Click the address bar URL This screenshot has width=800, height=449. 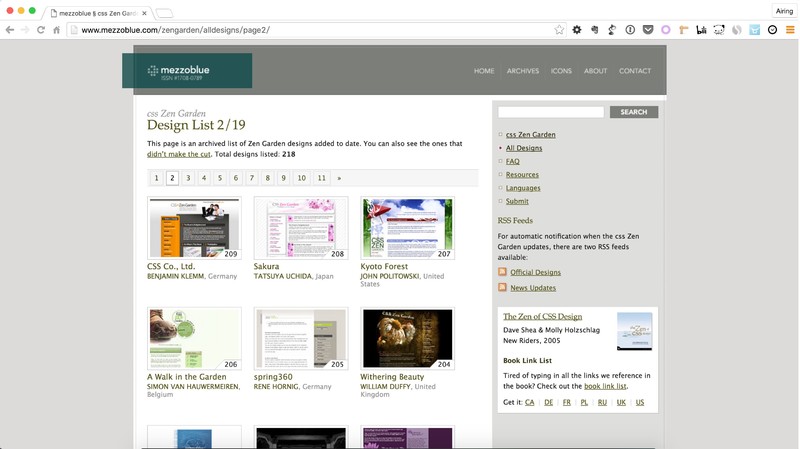(x=176, y=30)
